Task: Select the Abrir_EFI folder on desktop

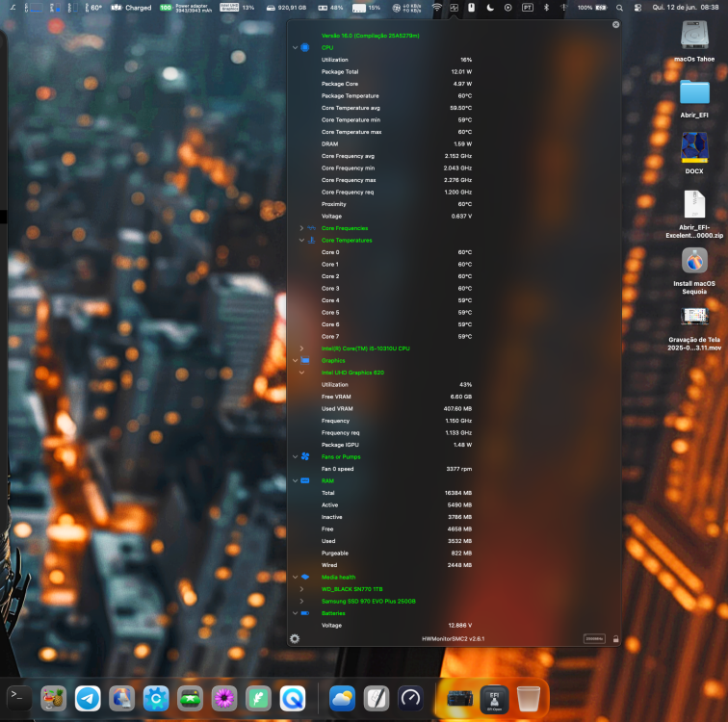Action: click(x=694, y=98)
